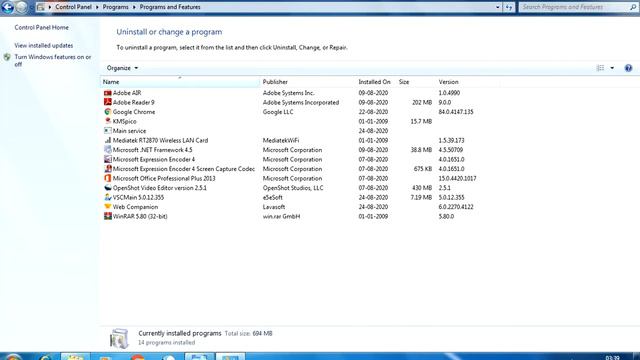Click the Main service entry icon
This screenshot has width=640, height=360.
click(x=108, y=131)
